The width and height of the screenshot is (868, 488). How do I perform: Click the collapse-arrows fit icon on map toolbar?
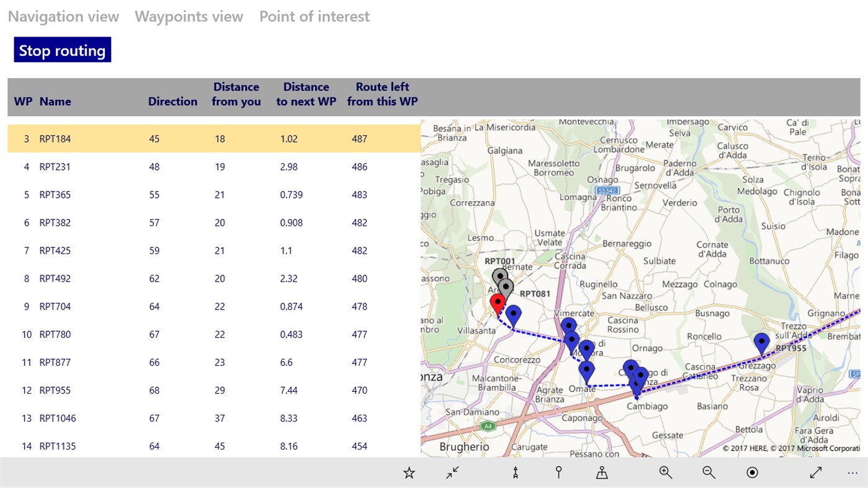452,472
